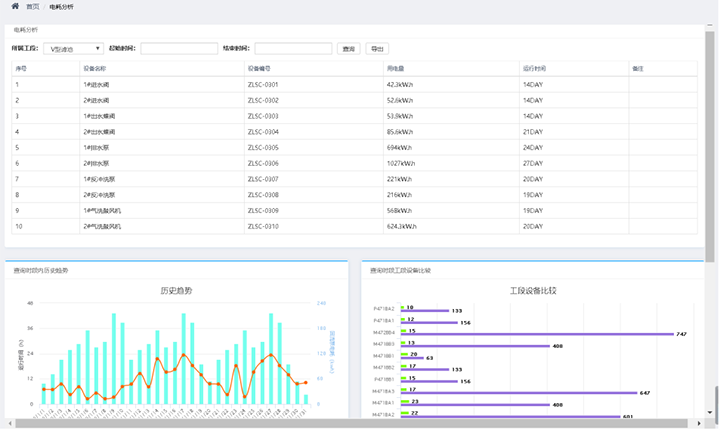Click the 起始时间 date input field

coord(179,48)
